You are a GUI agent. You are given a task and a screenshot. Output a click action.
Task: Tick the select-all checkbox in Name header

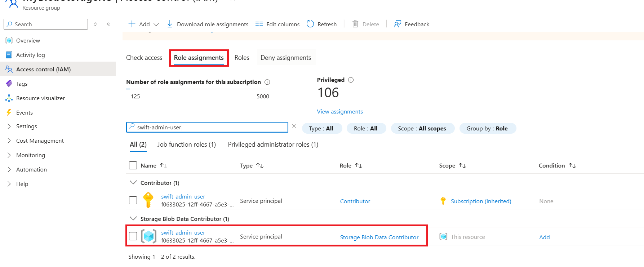coord(133,165)
